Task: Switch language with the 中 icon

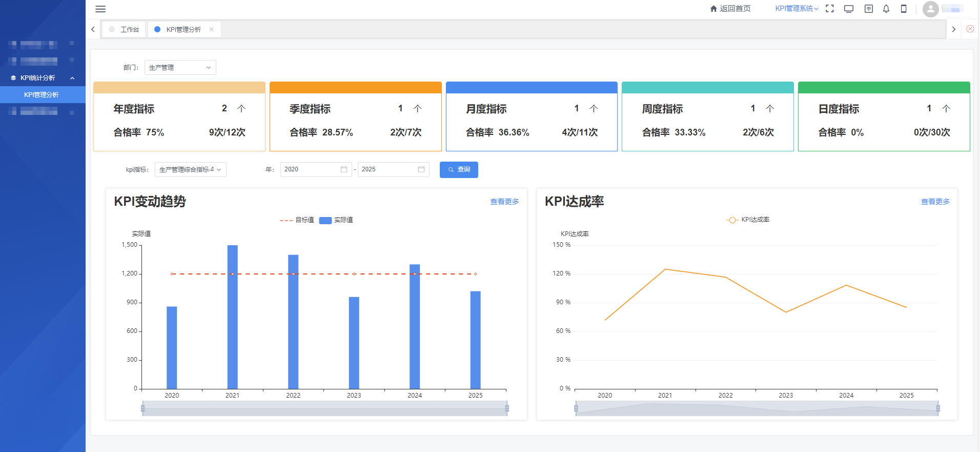Action: pos(868,9)
